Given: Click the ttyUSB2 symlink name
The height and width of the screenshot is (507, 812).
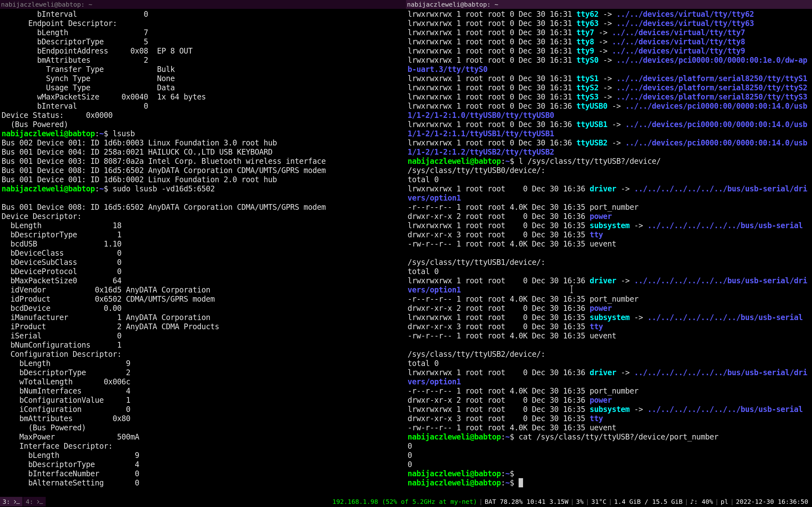Looking at the screenshot, I should pos(592,143).
